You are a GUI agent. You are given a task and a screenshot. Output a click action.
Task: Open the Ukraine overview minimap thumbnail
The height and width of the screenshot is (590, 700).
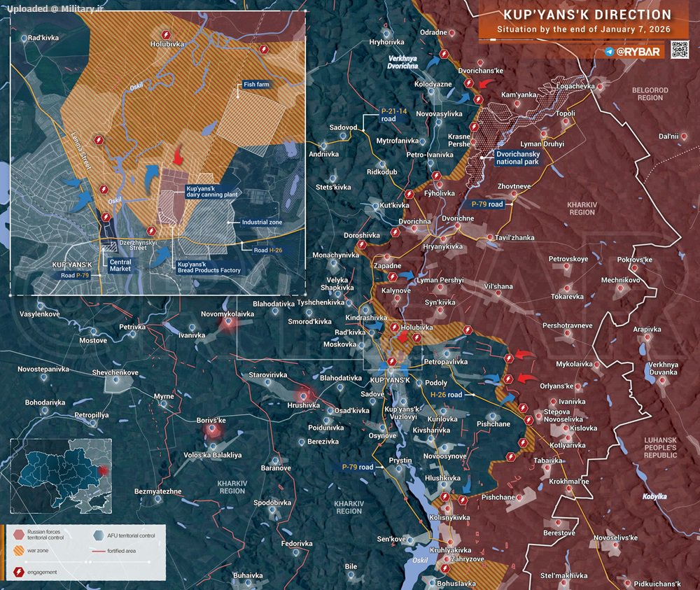coord(61,476)
